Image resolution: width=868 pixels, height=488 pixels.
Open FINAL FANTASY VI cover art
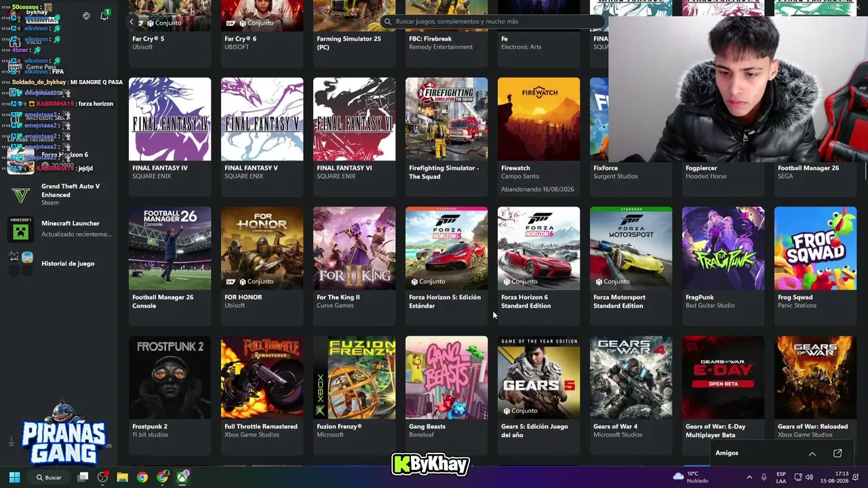click(354, 119)
